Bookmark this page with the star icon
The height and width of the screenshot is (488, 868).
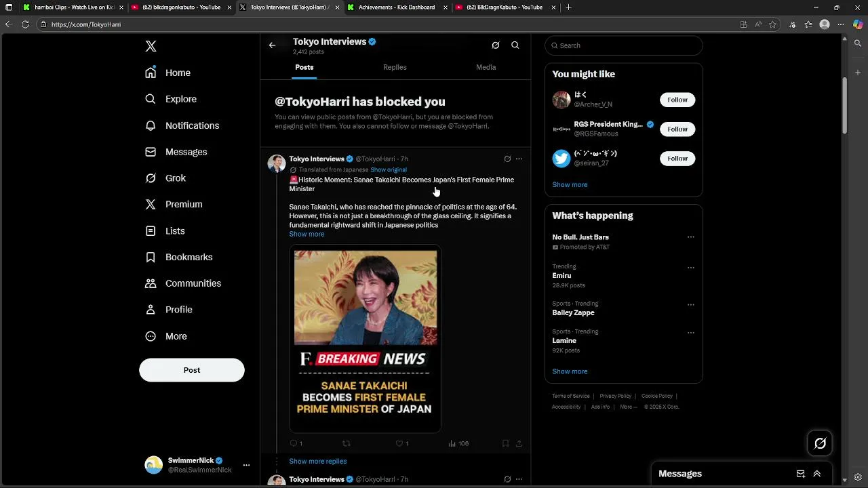pyautogui.click(x=772, y=24)
